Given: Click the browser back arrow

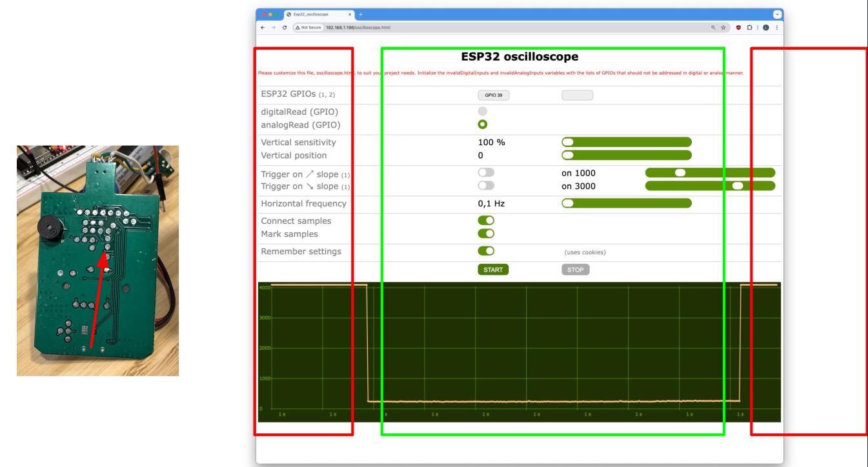Looking at the screenshot, I should click(263, 28).
